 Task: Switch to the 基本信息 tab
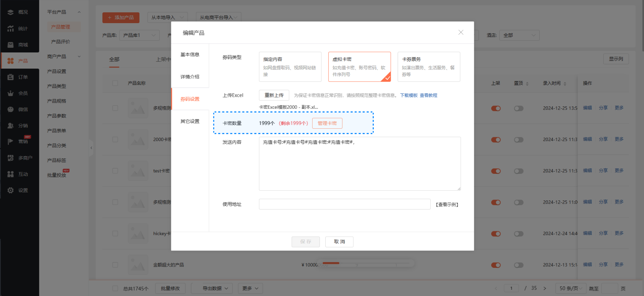click(190, 55)
